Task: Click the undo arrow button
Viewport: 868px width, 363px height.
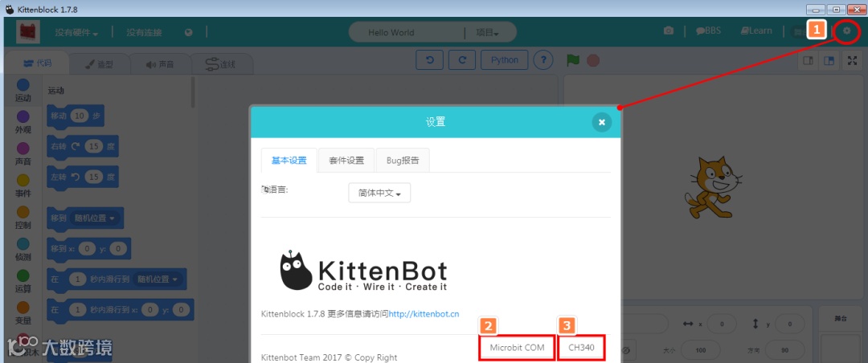Action: click(429, 60)
